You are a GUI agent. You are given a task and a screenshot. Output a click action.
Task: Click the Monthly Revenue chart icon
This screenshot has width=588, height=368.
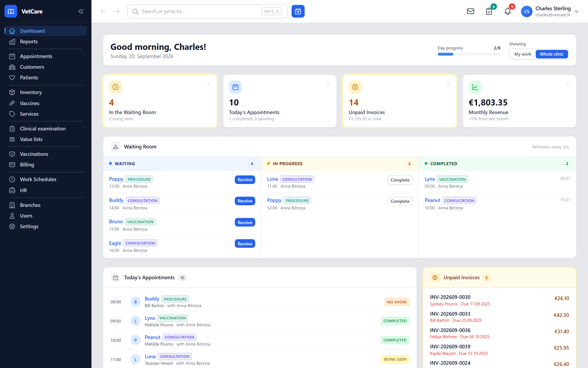click(475, 87)
